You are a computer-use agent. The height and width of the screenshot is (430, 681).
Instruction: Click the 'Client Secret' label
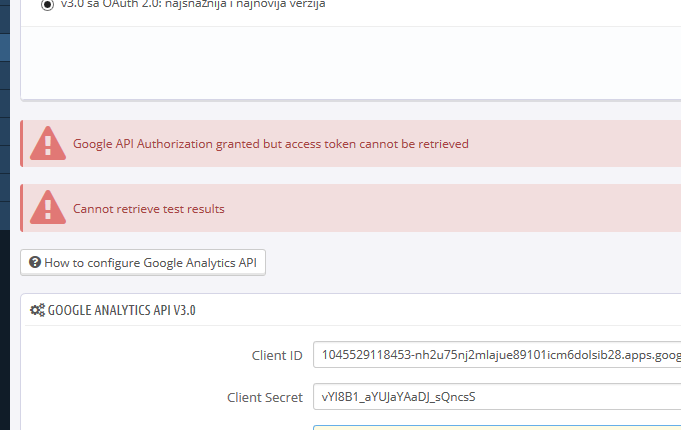pos(265,397)
